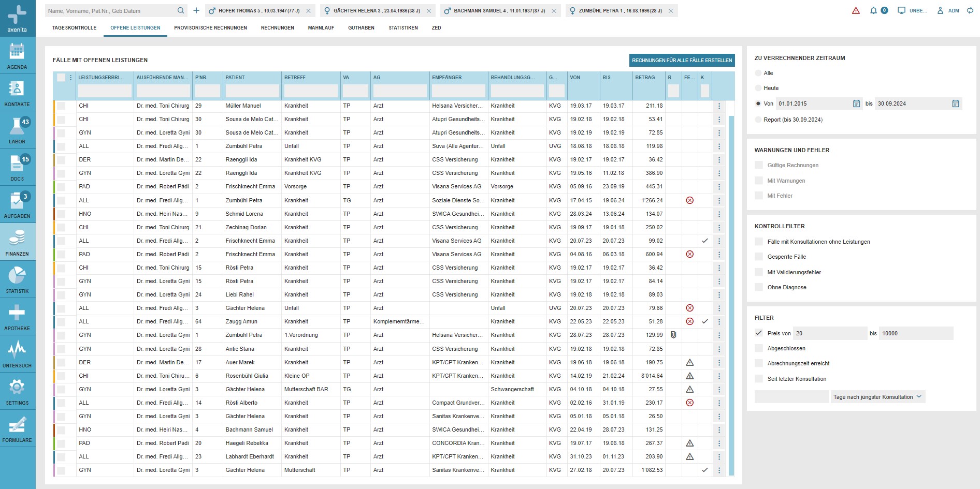Open the Mahnlauf tab
The height and width of the screenshot is (489, 980).
(x=321, y=28)
